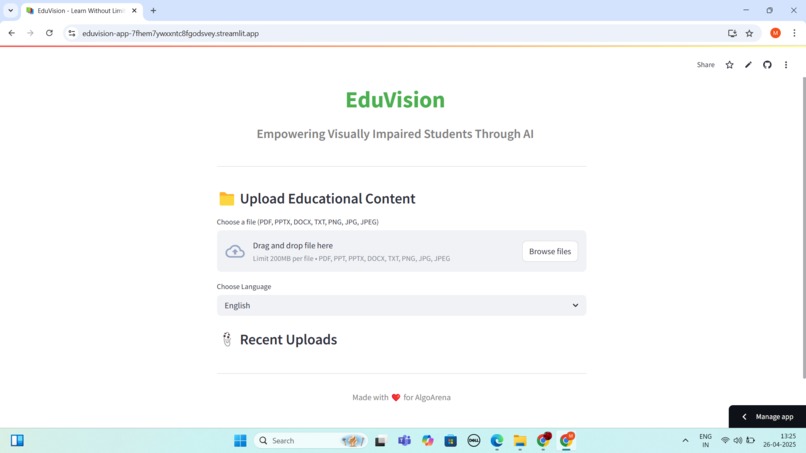
Task: Open a new browser tab
Action: coord(153,11)
